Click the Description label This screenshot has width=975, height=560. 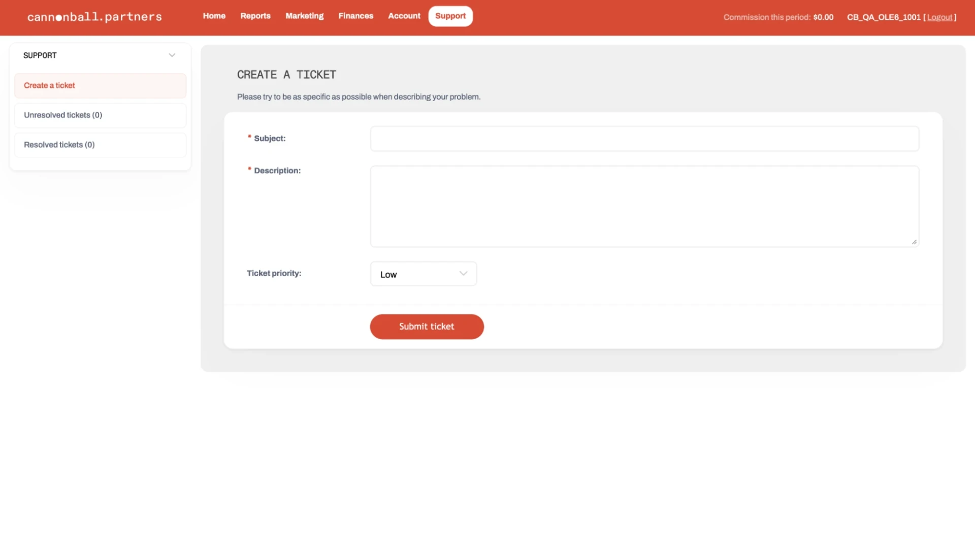(x=277, y=171)
